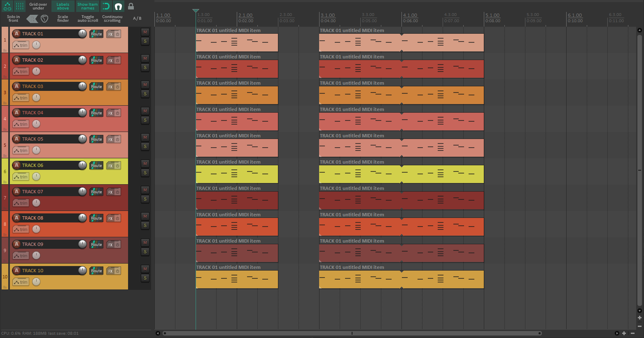Open the FX chain of TRACK 05
Viewport: 644px width, 338px height.
coord(110,139)
